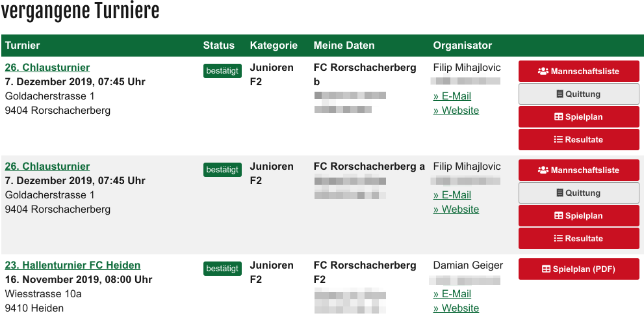This screenshot has width=644, height=335.
Task: Open first 26. Chlausturnier tournament link
Action: point(47,68)
